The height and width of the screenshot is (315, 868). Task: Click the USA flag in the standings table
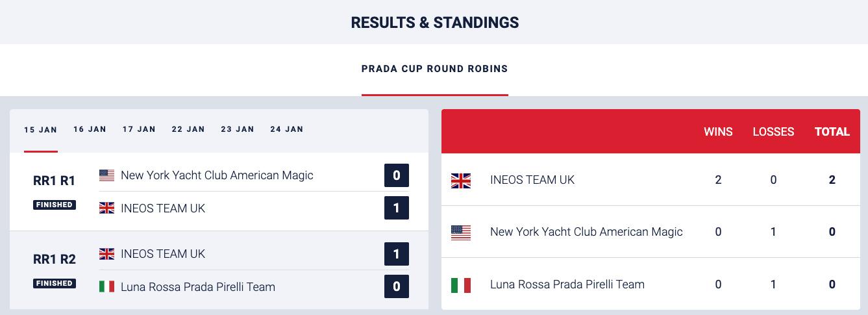click(x=461, y=233)
